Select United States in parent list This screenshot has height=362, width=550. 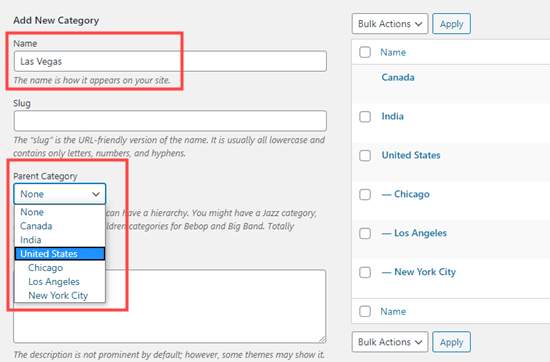pyautogui.click(x=60, y=254)
